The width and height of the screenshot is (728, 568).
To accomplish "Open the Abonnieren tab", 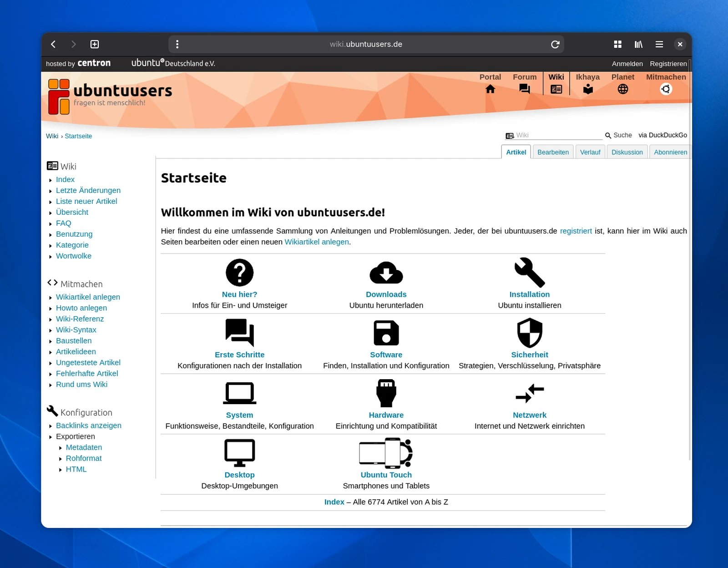I will [670, 152].
